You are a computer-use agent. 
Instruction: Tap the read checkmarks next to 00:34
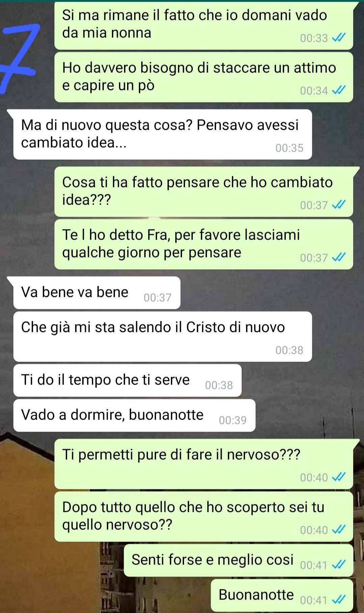pyautogui.click(x=339, y=90)
